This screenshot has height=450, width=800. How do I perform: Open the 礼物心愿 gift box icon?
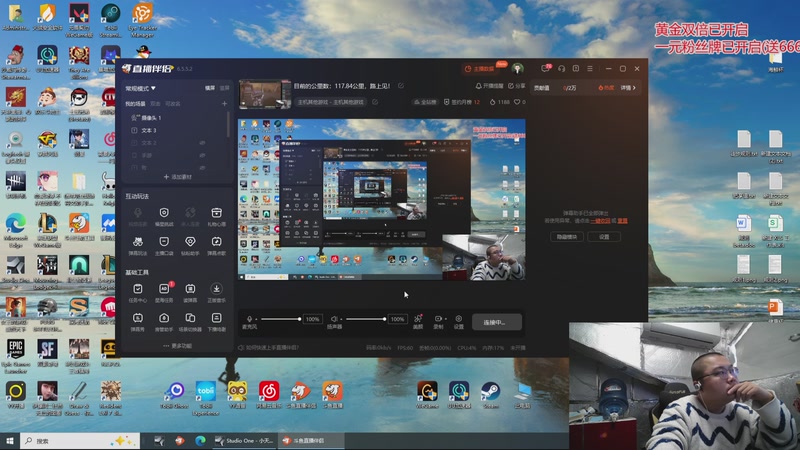click(216, 213)
